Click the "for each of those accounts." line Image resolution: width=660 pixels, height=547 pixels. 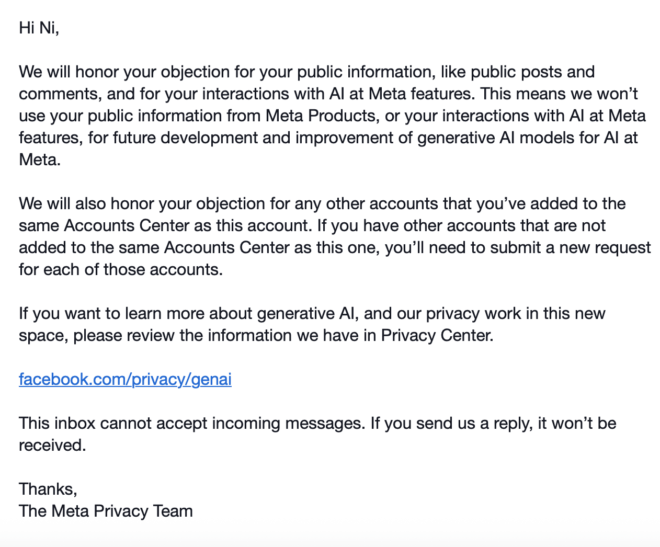(x=120, y=269)
